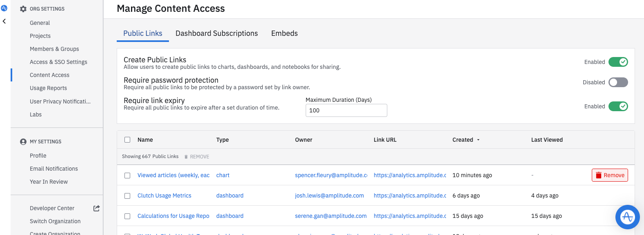
Task: Click the red Remove button for Viewed articles
Action: click(610, 175)
